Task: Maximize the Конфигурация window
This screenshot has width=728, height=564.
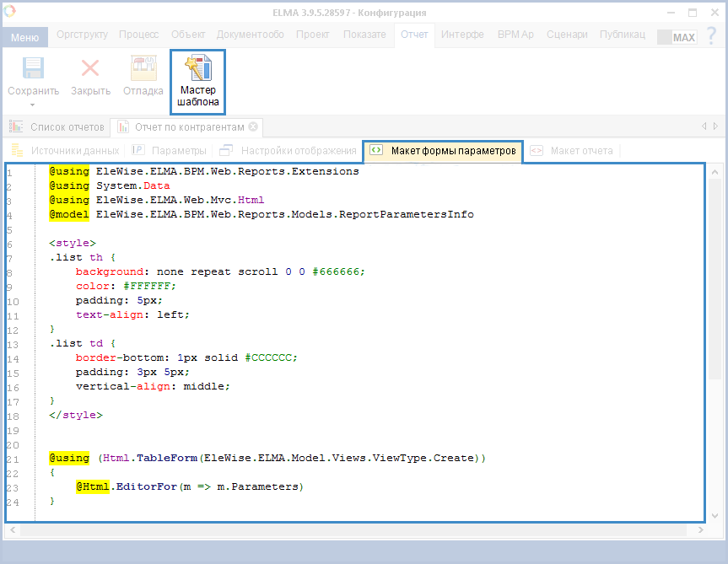Action: (693, 13)
